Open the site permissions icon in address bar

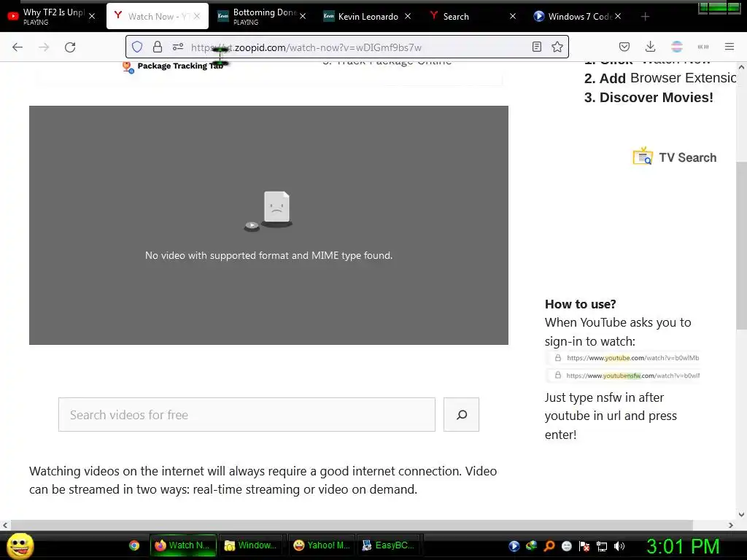click(178, 47)
